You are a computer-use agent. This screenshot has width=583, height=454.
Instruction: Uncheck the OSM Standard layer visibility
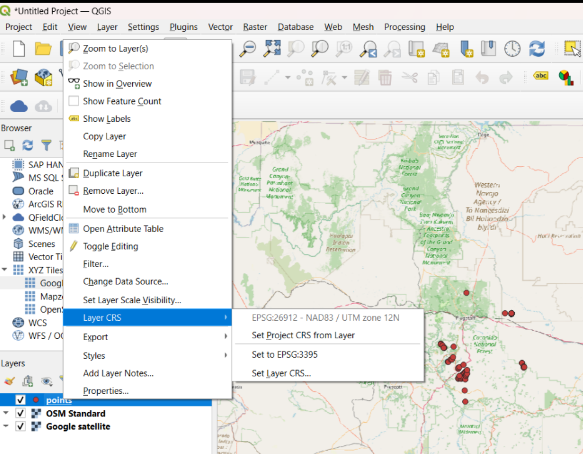[x=20, y=413]
